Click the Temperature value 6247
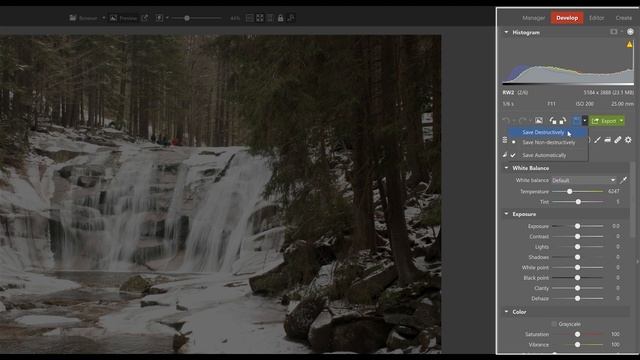640x360 pixels. point(613,191)
